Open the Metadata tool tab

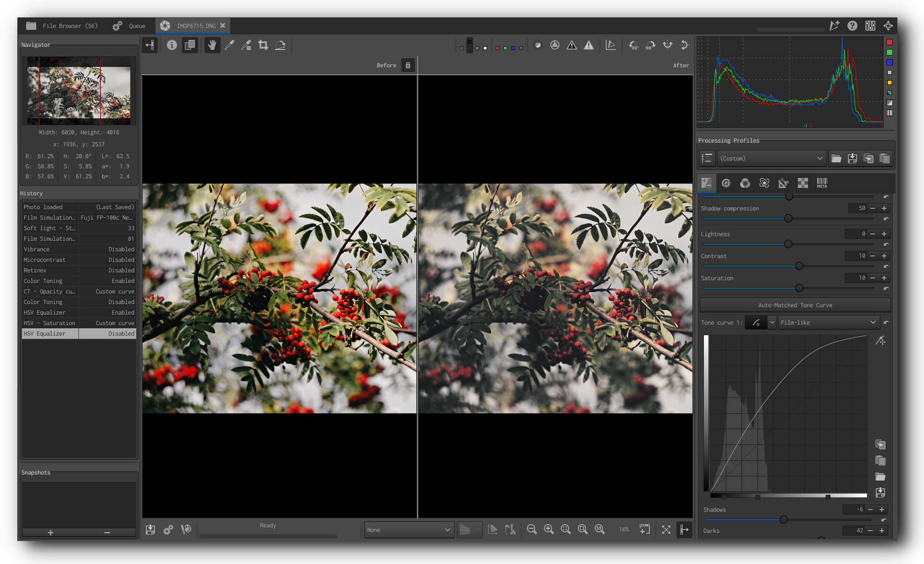[x=822, y=183]
